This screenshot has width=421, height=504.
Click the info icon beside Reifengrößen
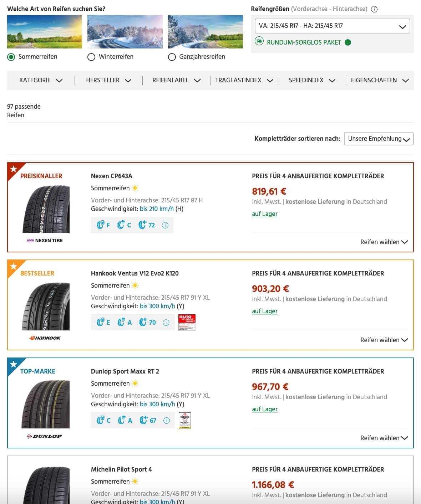374,9
